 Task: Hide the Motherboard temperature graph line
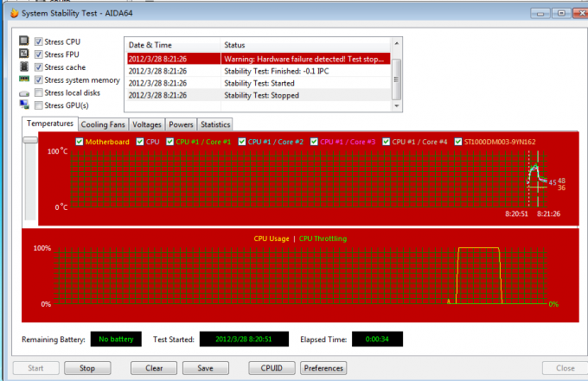point(80,142)
